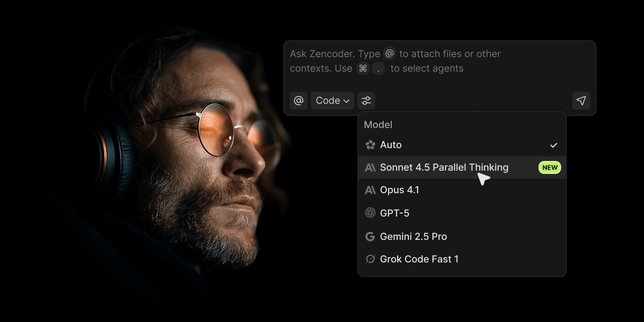Click the Anthropic logo beside Opus 4.1
This screenshot has height=322, width=644.
[370, 190]
